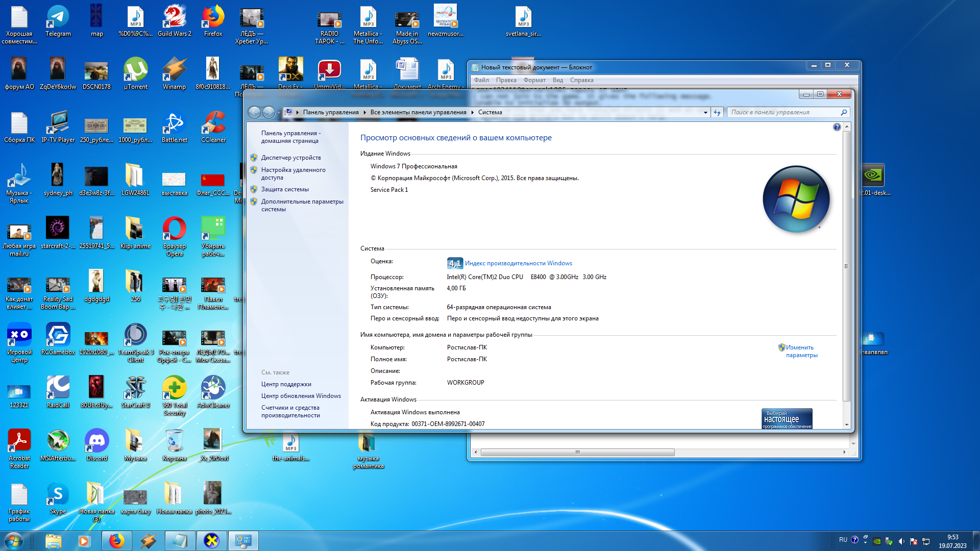Open the recent pages dropdown beside Forward
Viewport: 980px width, 551px height.
pos(279,112)
